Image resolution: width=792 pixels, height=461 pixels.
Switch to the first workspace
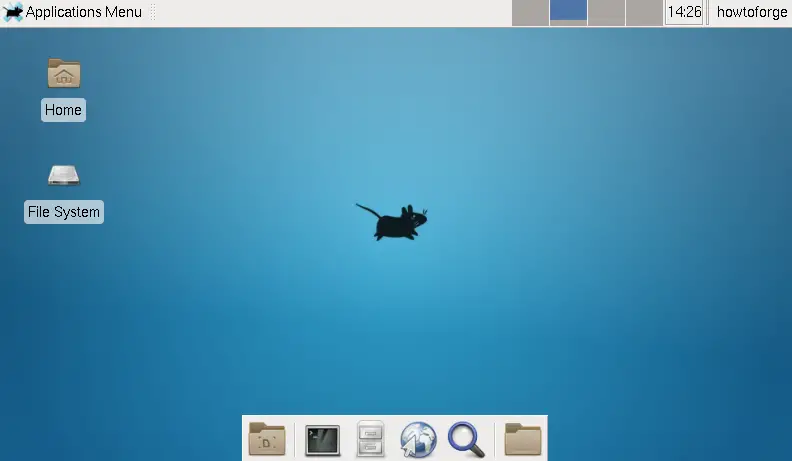pyautogui.click(x=530, y=12)
